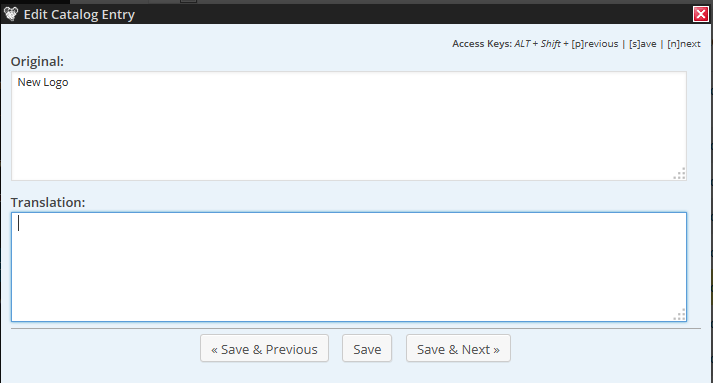Click the resize grip of Translation textarea
713x383 pixels.
679,314
